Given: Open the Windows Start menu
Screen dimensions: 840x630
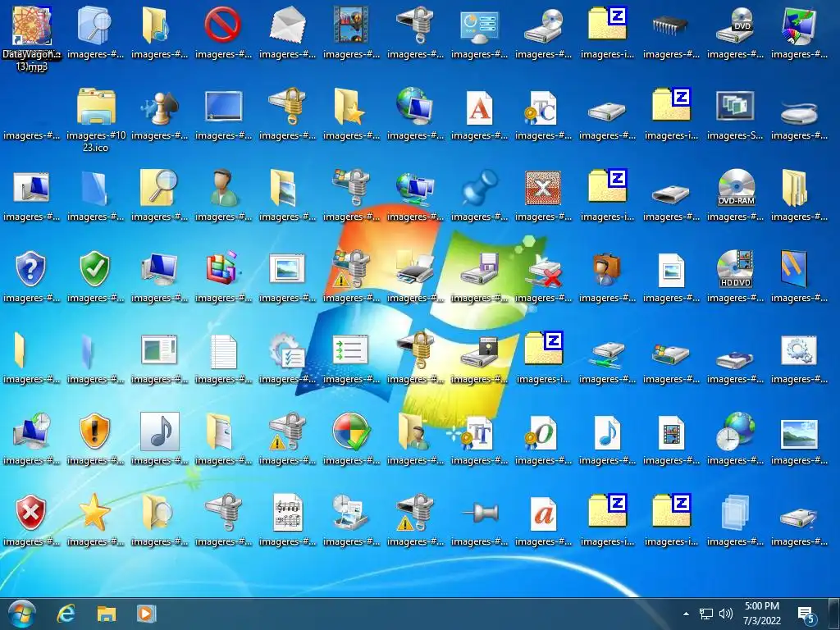Looking at the screenshot, I should (x=22, y=614).
